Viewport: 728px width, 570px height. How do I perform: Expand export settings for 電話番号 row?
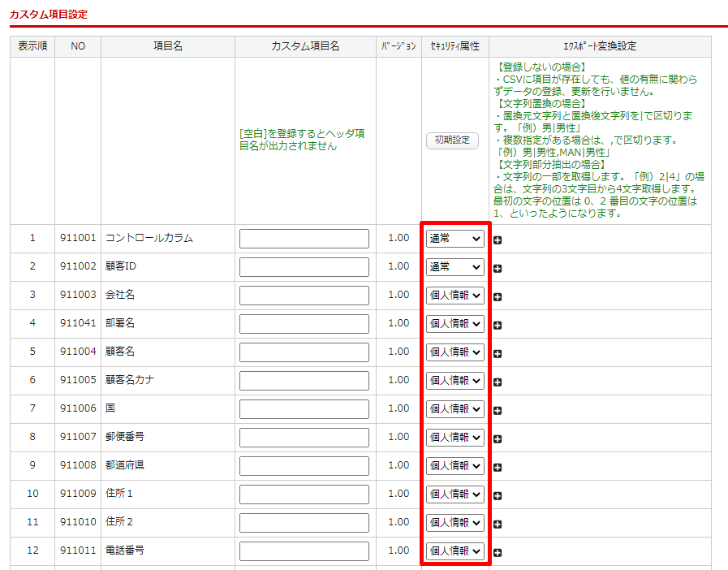pyautogui.click(x=498, y=553)
